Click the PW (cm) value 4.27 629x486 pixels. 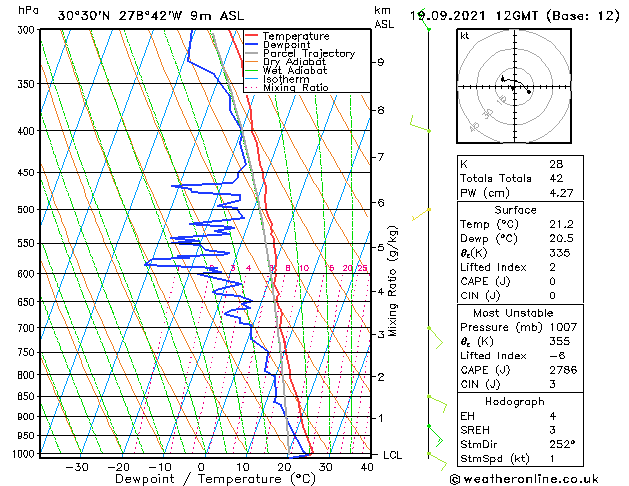(560, 191)
